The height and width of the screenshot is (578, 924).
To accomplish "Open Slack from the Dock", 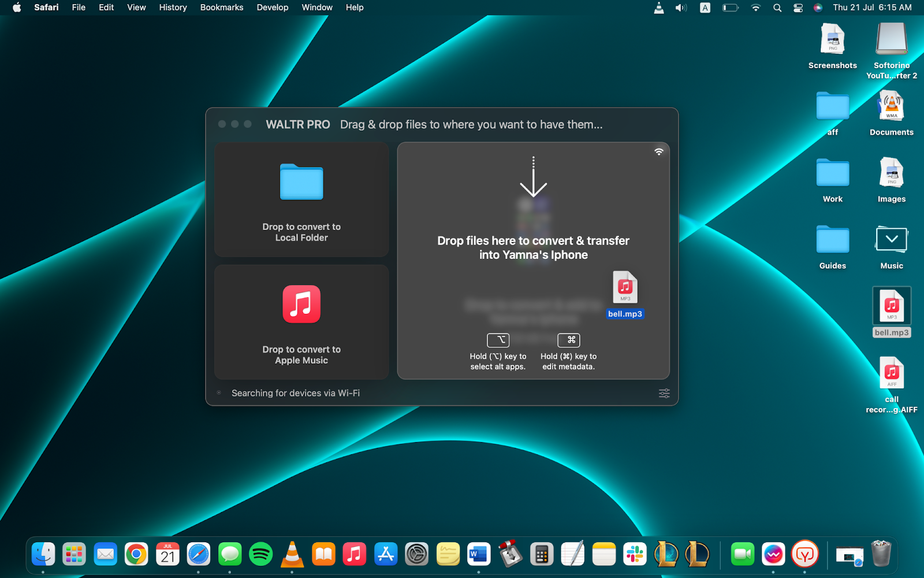I will click(x=635, y=554).
